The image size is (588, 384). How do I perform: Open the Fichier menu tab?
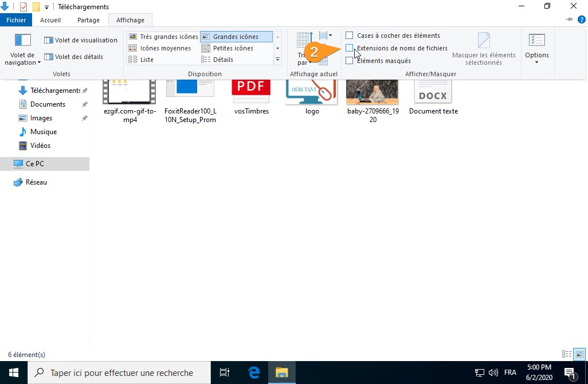pos(16,20)
